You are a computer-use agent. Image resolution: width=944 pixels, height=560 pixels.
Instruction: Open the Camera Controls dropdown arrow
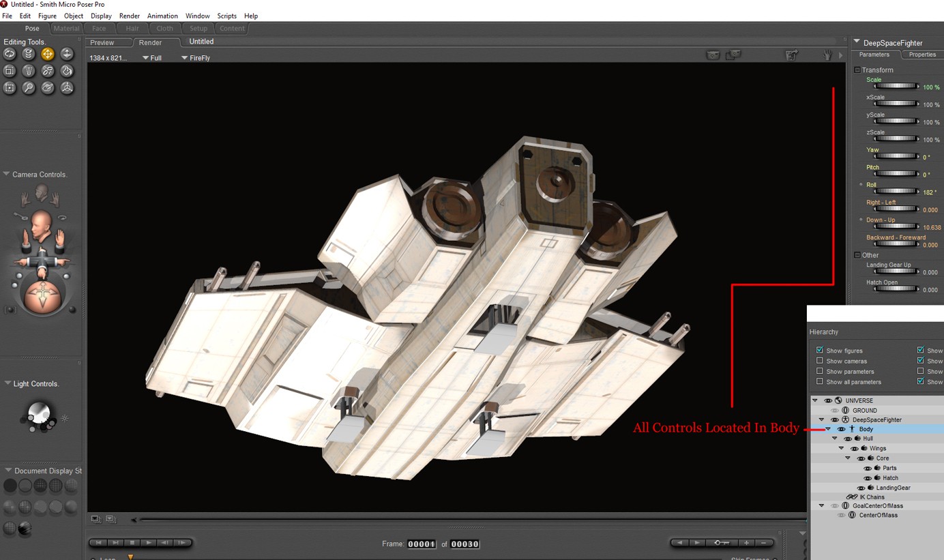(x=7, y=175)
